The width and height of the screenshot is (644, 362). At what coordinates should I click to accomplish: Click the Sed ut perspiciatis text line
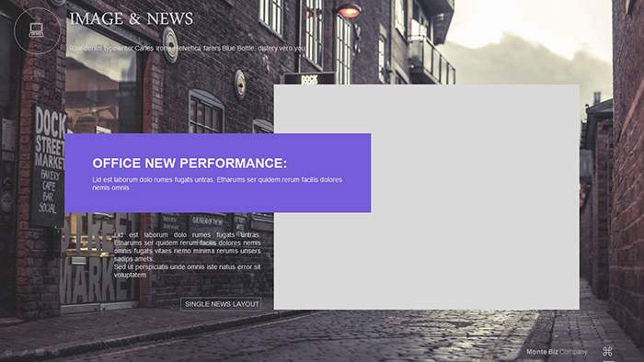click(188, 271)
